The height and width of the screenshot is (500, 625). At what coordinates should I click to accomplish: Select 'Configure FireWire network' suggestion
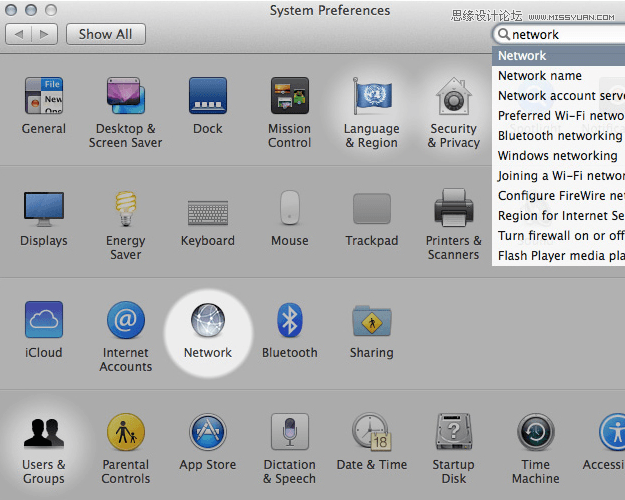(558, 195)
